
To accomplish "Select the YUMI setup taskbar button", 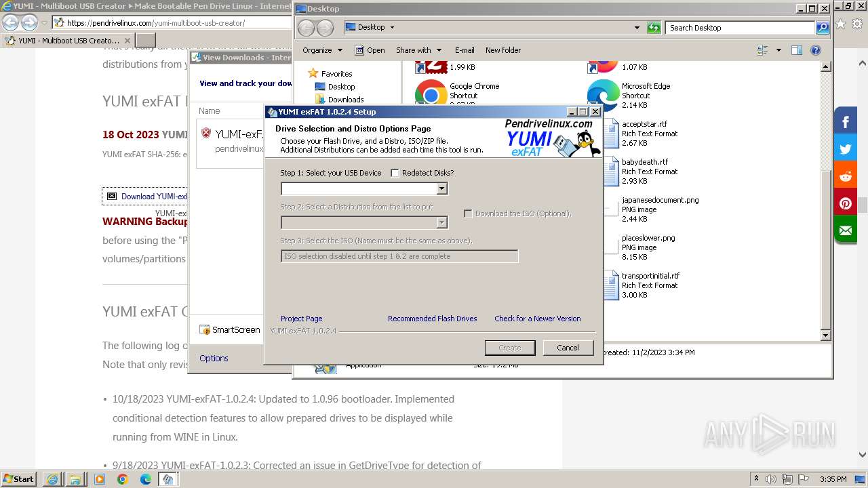I will pyautogui.click(x=168, y=479).
